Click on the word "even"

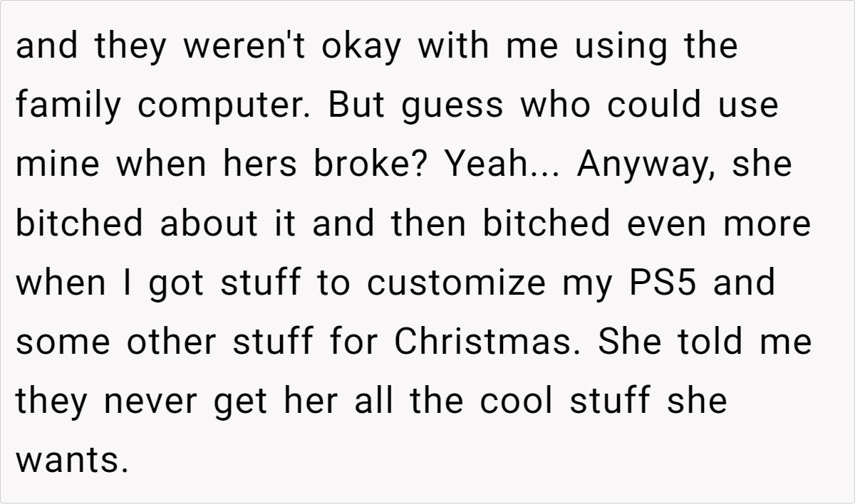[x=668, y=224]
